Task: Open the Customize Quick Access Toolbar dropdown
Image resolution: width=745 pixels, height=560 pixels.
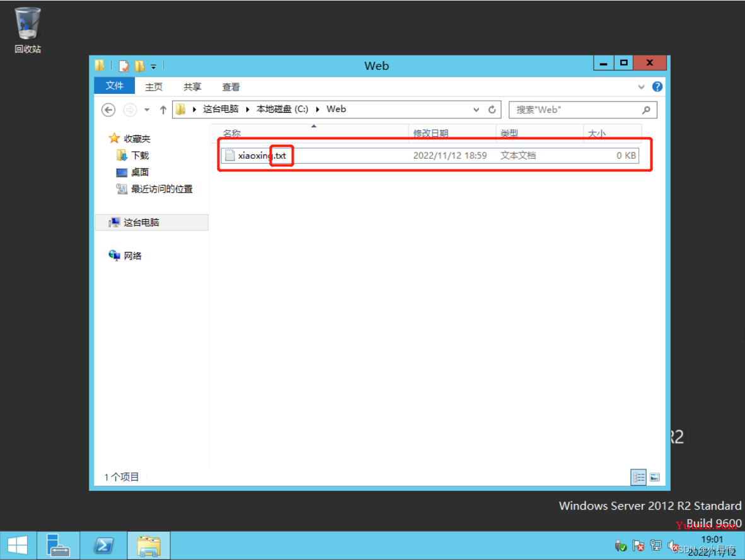Action: [153, 67]
